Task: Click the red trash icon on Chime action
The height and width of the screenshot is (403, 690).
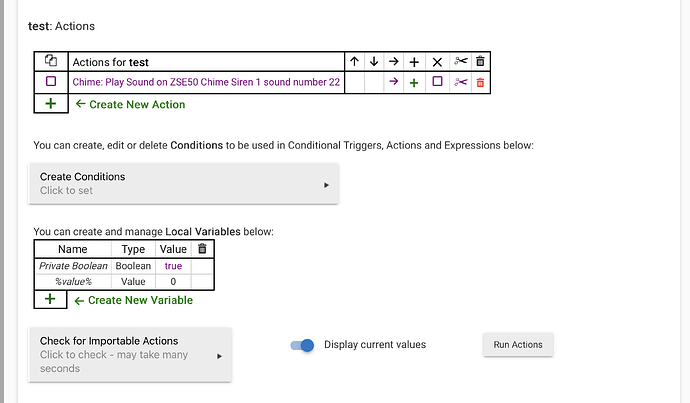Action: click(480, 82)
